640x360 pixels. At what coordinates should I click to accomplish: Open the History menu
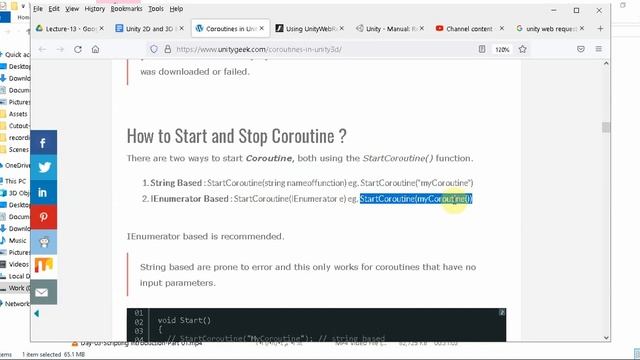pyautogui.click(x=95, y=9)
